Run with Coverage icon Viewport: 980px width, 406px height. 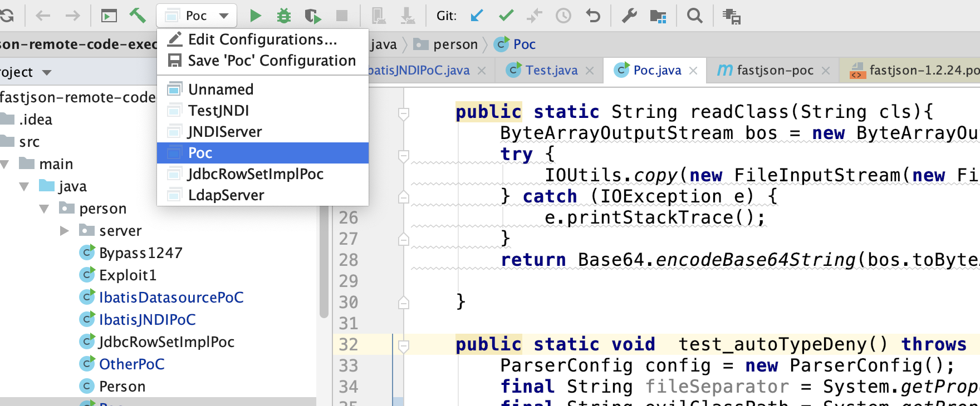pos(313,16)
